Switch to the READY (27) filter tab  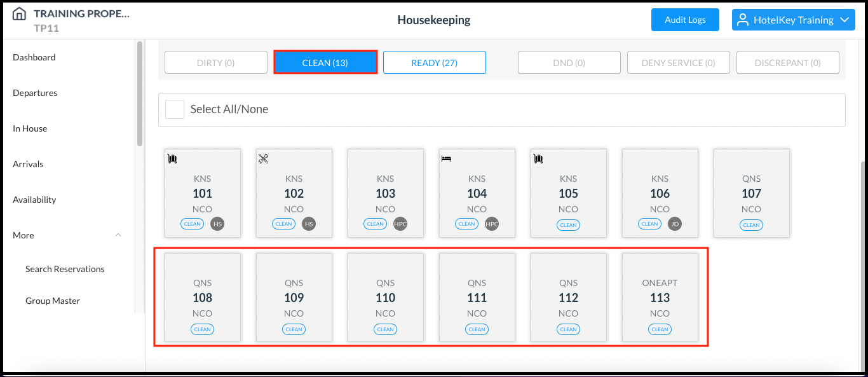click(434, 62)
